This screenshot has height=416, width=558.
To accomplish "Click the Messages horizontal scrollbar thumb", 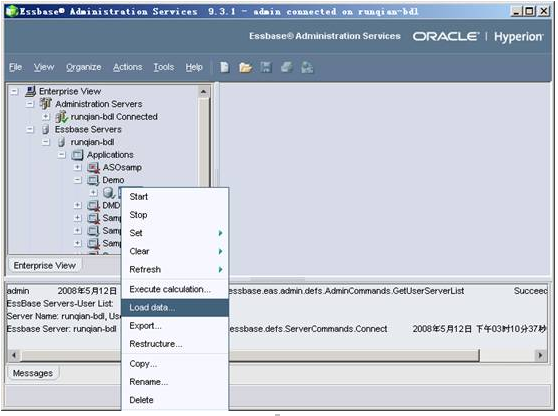I will (x=250, y=355).
